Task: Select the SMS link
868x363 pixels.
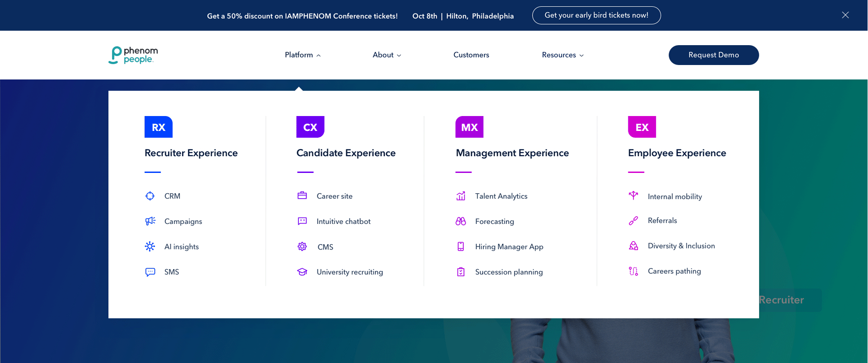Action: pyautogui.click(x=172, y=272)
